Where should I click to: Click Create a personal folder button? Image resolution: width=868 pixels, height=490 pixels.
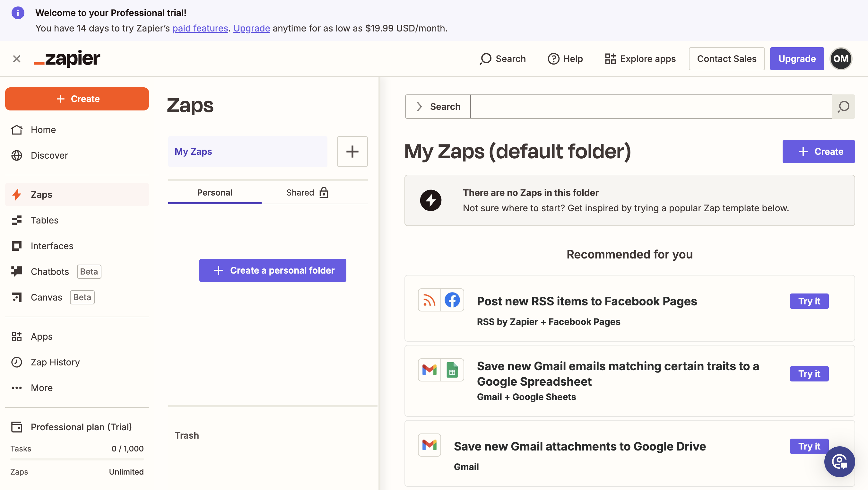[273, 270]
